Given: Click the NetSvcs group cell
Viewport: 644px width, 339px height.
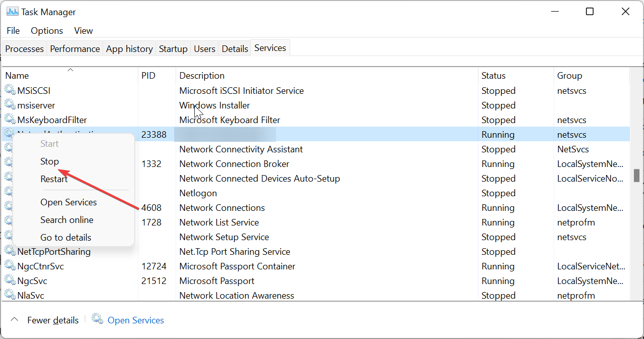Looking at the screenshot, I should 573,149.
